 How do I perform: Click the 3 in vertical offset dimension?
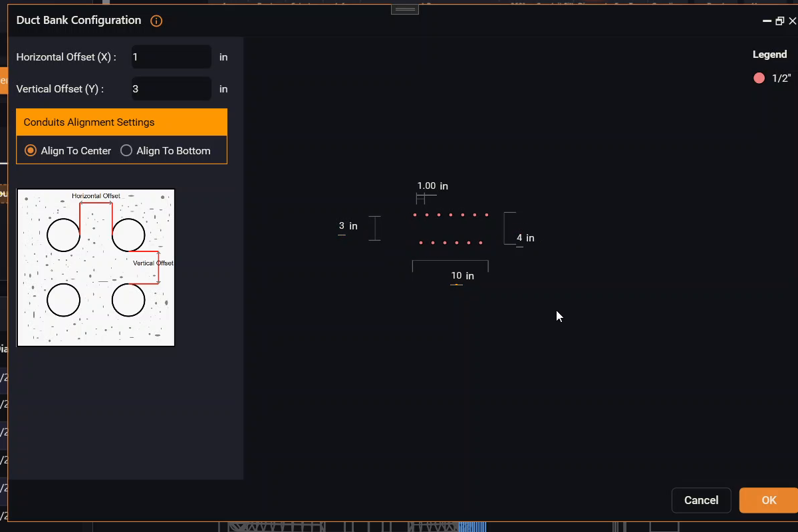pos(348,226)
